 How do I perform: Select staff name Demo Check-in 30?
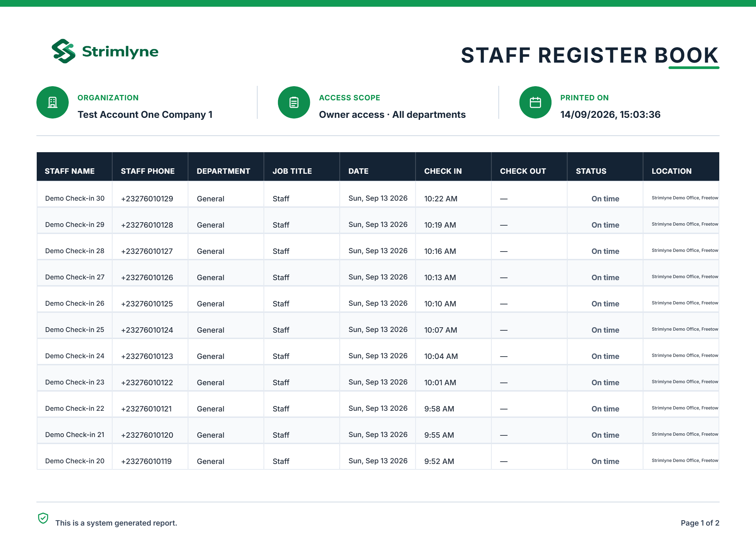(75, 198)
